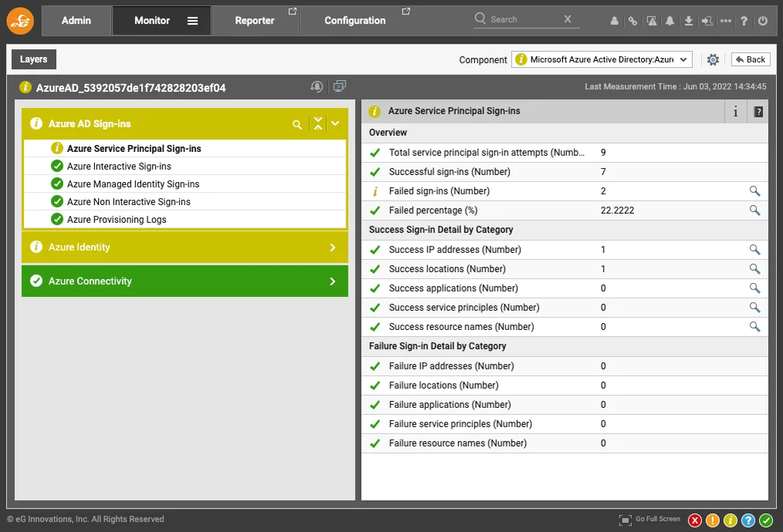Image resolution: width=783 pixels, height=532 pixels.
Task: Click the alarm bell icon beside component name
Action: click(x=316, y=86)
